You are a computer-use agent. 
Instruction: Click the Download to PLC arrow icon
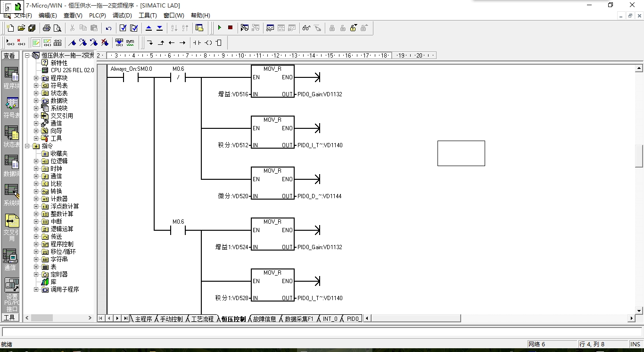[160, 28]
